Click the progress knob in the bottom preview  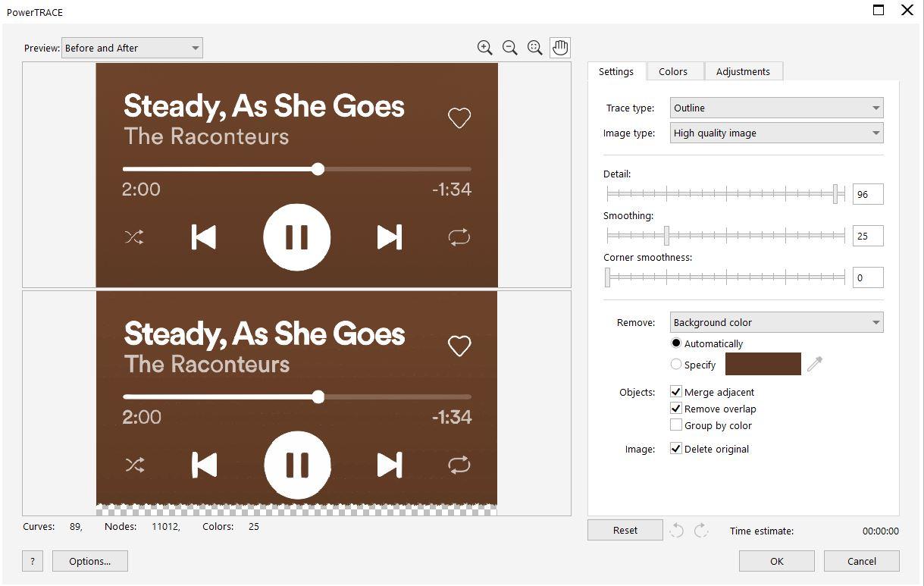click(318, 396)
